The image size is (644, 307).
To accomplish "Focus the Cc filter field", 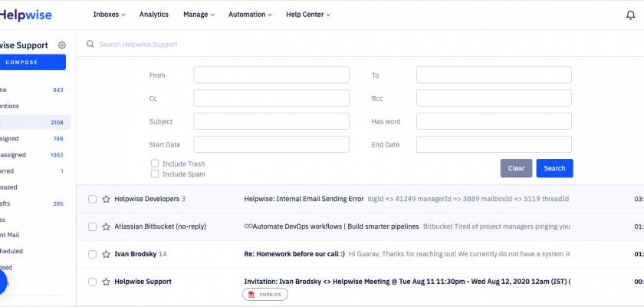I will 271,98.
